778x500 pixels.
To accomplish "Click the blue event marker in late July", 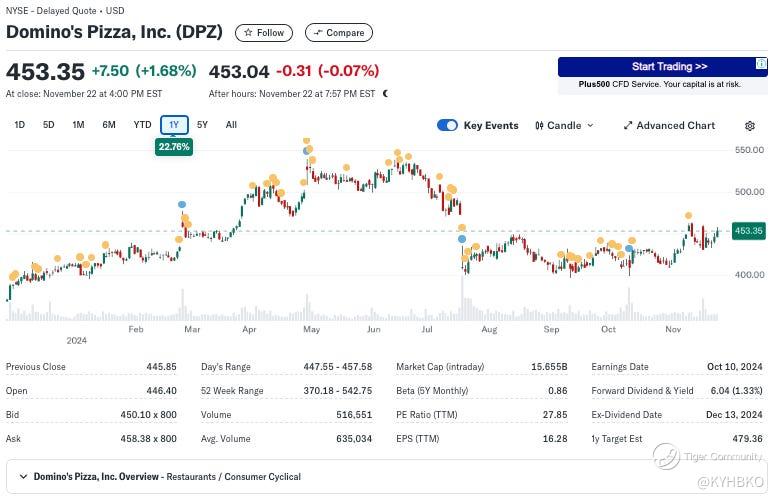I will point(462,239).
